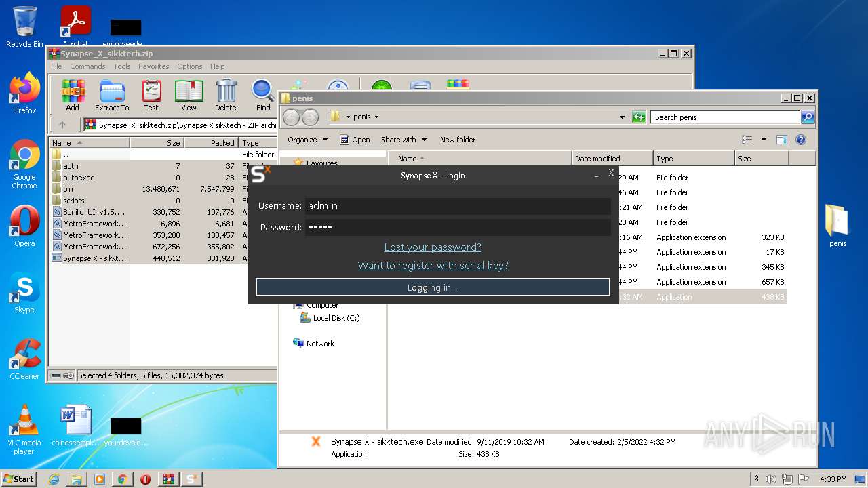Click the Synapse X logo in login window
This screenshot has height=488, width=868.
[x=260, y=174]
